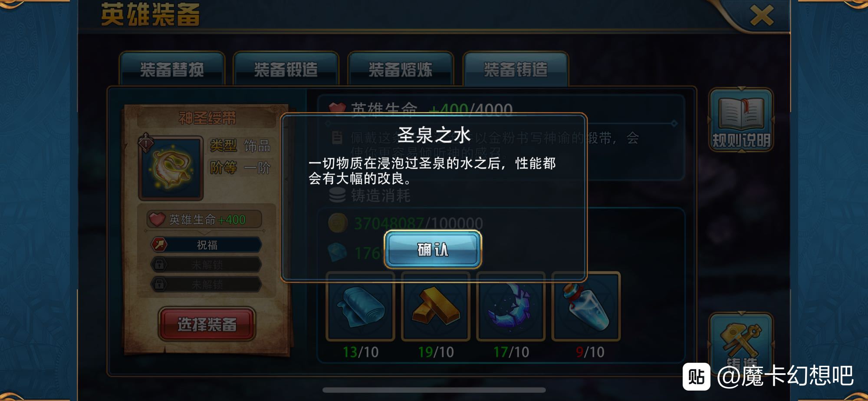Select the holy water bottle material
Screen dimensions: 868x401
(x=586, y=306)
